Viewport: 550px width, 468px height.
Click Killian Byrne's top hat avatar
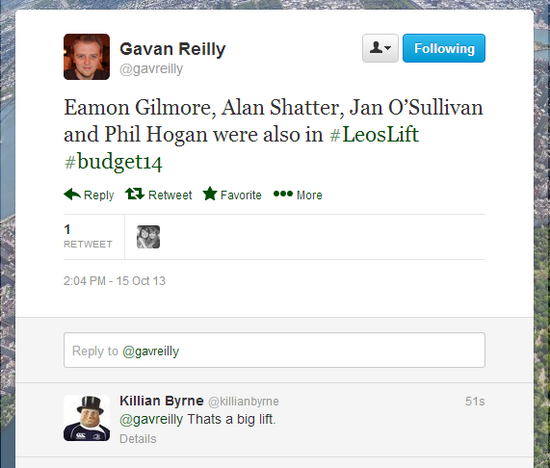[x=87, y=418]
